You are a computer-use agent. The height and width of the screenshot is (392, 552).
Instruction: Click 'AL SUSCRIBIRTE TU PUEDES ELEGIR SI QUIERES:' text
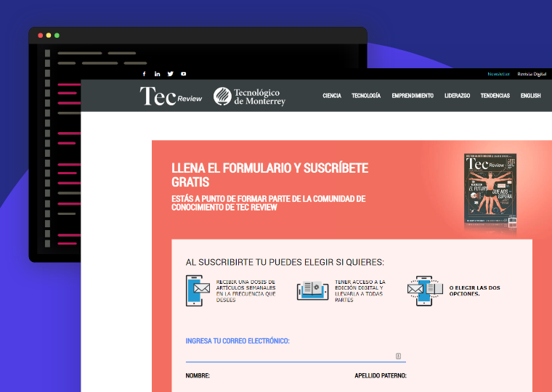pos(285,262)
